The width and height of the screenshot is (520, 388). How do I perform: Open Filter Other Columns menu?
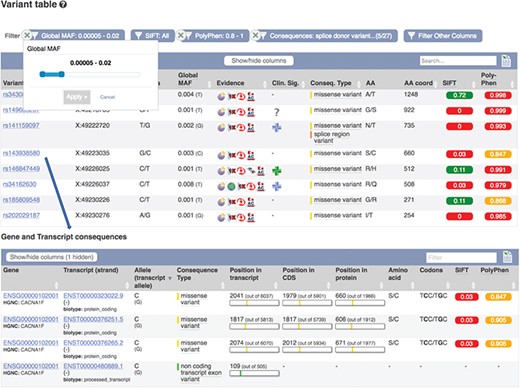coord(443,36)
